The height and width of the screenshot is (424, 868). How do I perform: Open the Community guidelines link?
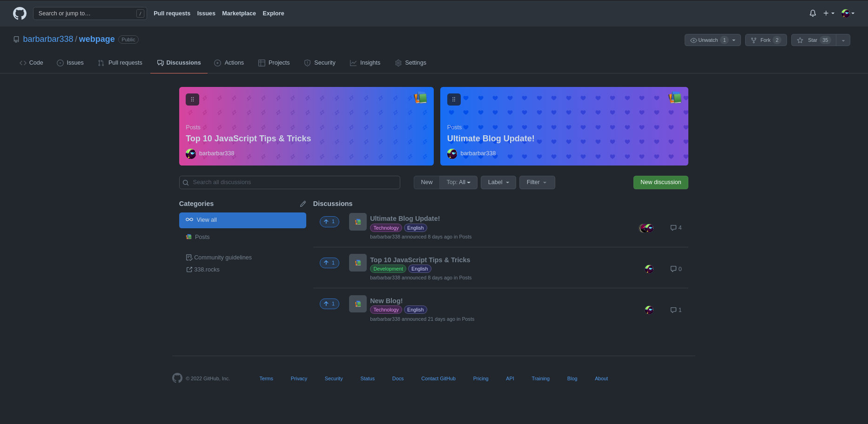coord(219,258)
